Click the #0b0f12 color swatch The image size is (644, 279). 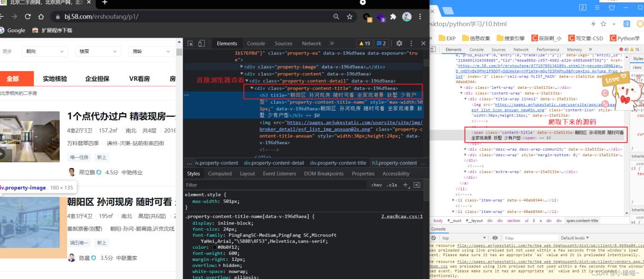pos(215,247)
